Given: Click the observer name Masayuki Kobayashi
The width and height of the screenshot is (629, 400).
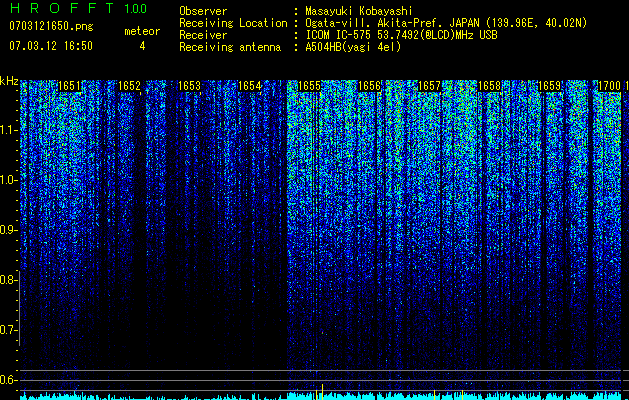Looking at the screenshot, I should tap(359, 11).
